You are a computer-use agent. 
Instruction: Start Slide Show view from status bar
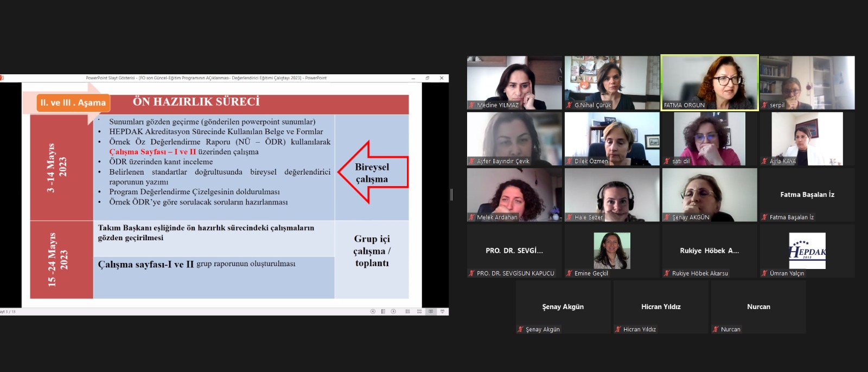tap(442, 311)
